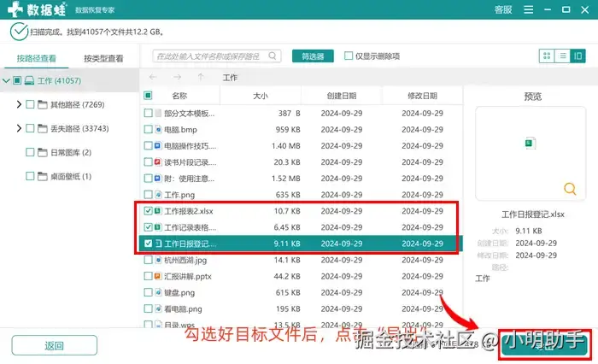
Task: Select the 汇报讲解.pptx file name
Action: point(188,276)
